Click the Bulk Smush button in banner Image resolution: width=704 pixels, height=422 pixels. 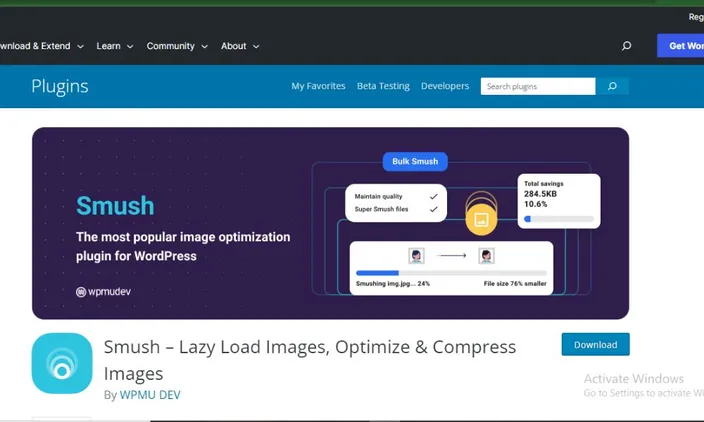point(415,162)
